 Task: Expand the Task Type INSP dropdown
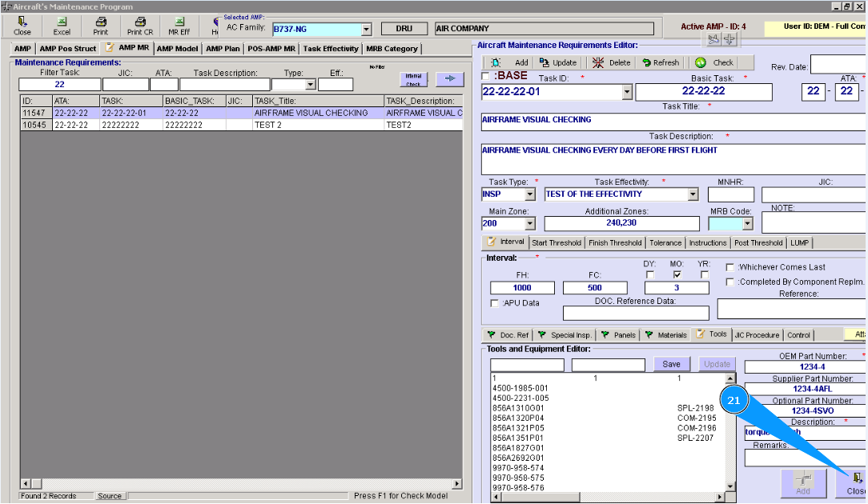point(529,194)
